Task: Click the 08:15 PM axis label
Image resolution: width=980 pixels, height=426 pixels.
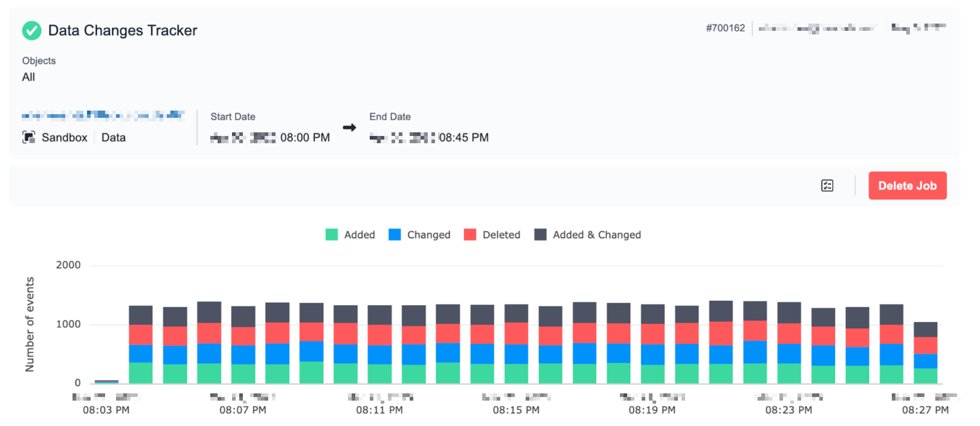Action: pyautogui.click(x=516, y=410)
